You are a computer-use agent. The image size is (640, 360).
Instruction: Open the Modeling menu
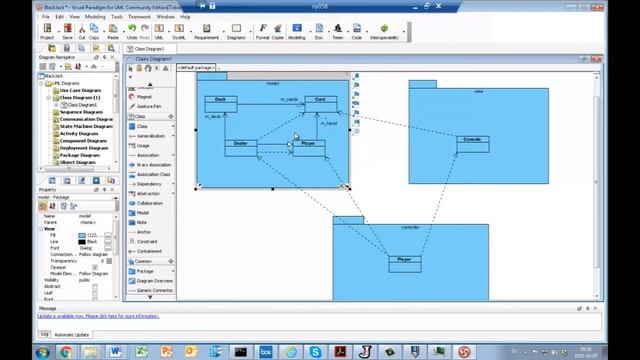[x=95, y=17]
